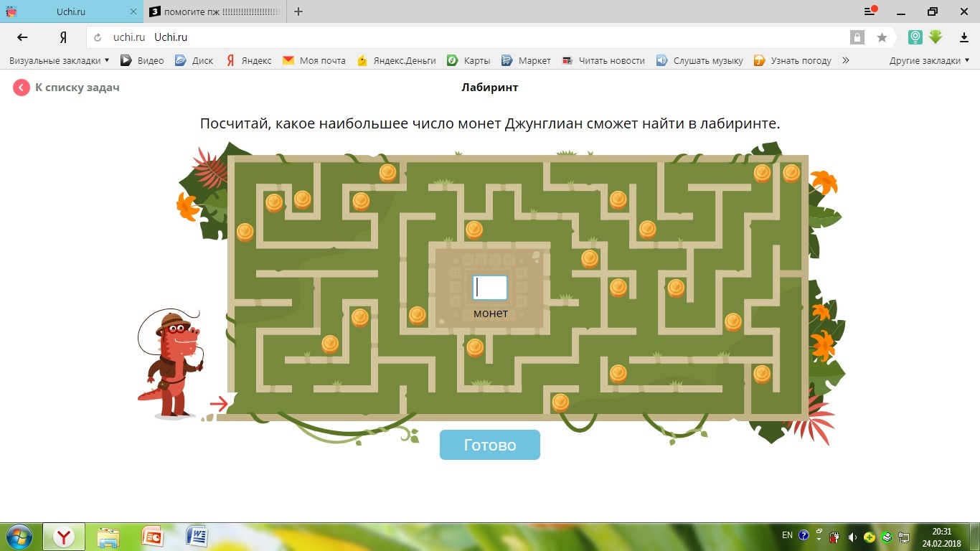Viewport: 980px width, 551px height.
Task: Click the Yandex "Я" home button
Action: [63, 37]
